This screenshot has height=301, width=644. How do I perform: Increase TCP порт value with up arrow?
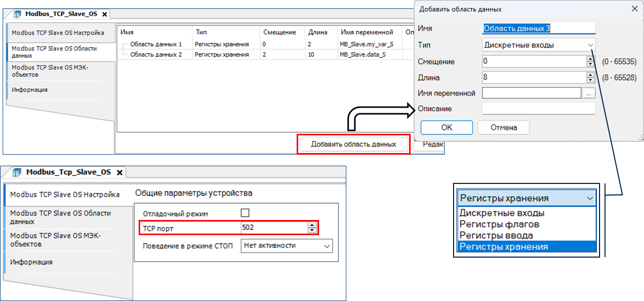point(312,225)
